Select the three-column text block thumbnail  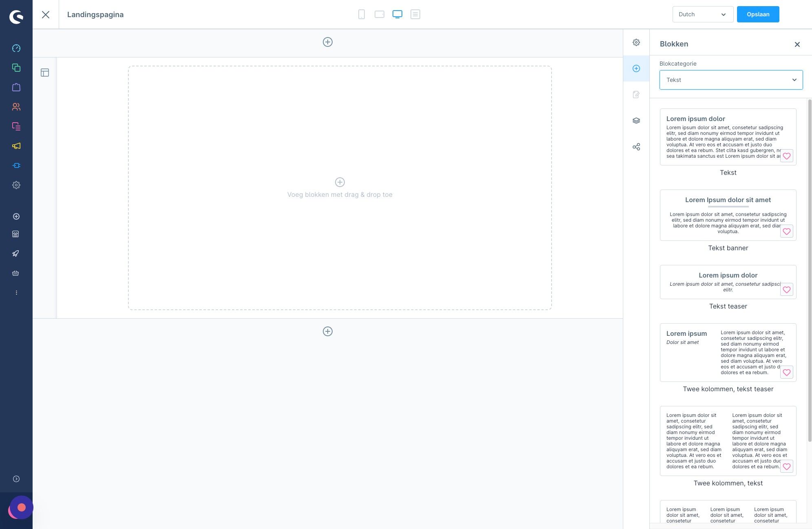728,512
